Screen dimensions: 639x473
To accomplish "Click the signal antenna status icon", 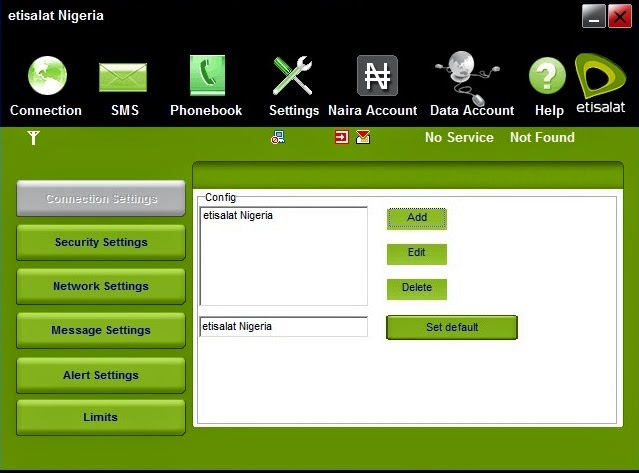I will click(x=33, y=138).
